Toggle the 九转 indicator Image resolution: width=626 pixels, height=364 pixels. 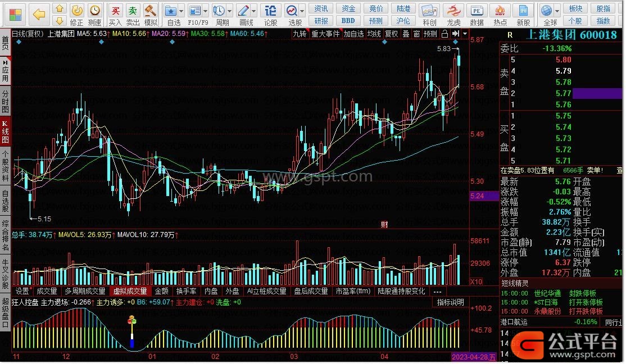point(300,34)
